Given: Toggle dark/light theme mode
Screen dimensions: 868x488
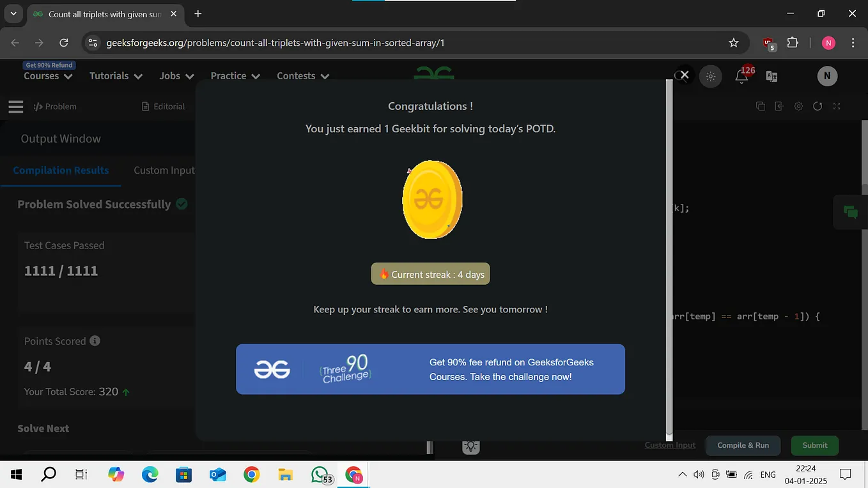Looking at the screenshot, I should pos(710,76).
